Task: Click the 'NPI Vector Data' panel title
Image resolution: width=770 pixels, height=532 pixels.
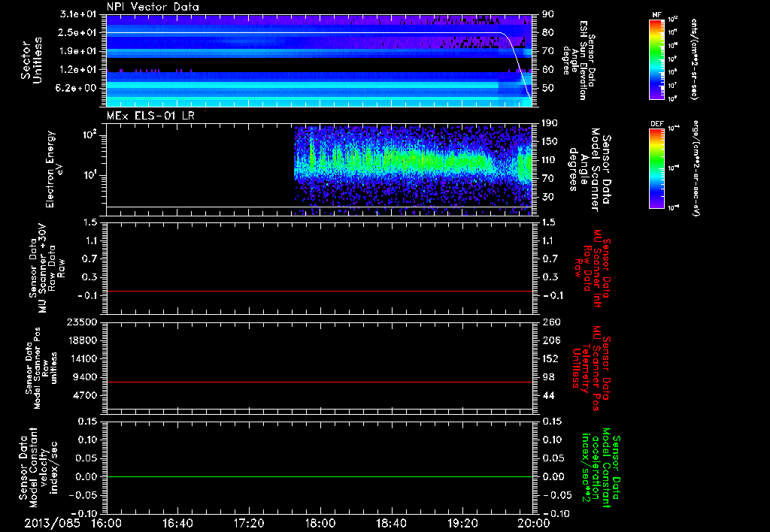Action: click(153, 7)
